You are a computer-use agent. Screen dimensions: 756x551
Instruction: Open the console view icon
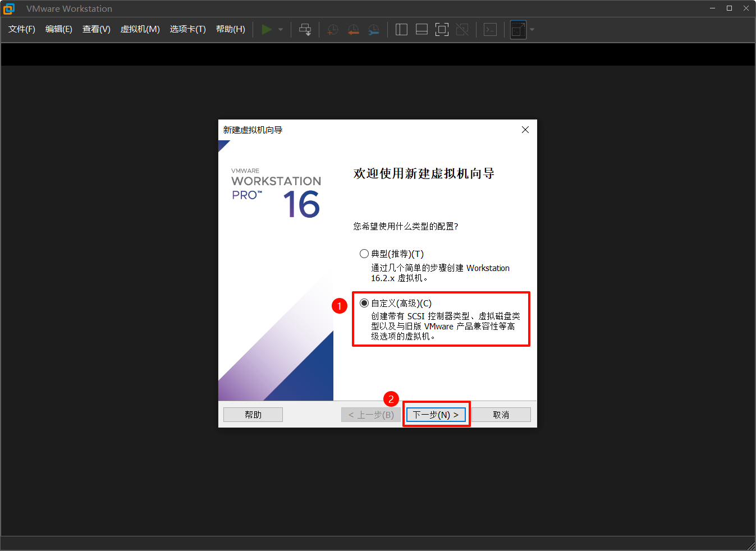490,29
